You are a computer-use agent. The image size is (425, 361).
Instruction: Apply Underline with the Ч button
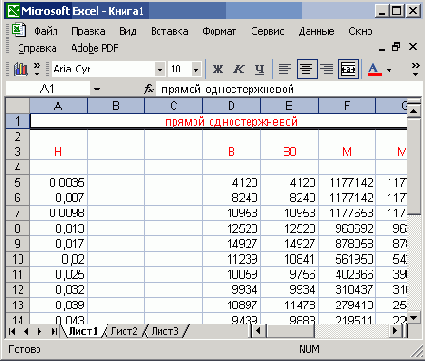[259, 69]
